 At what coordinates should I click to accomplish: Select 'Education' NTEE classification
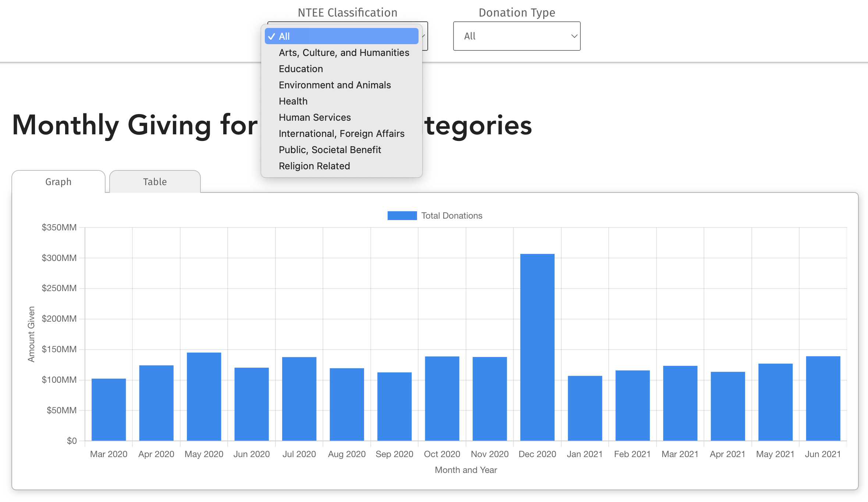(x=301, y=68)
